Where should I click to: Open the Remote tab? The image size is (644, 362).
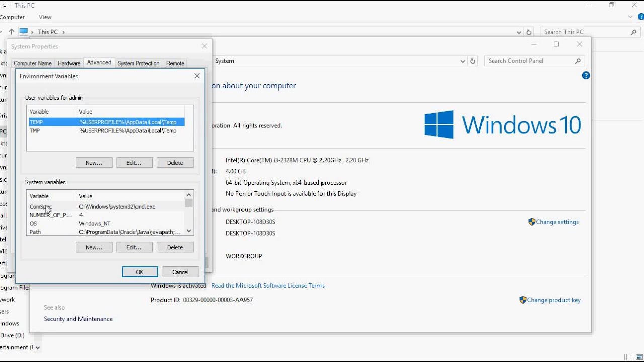(x=175, y=63)
